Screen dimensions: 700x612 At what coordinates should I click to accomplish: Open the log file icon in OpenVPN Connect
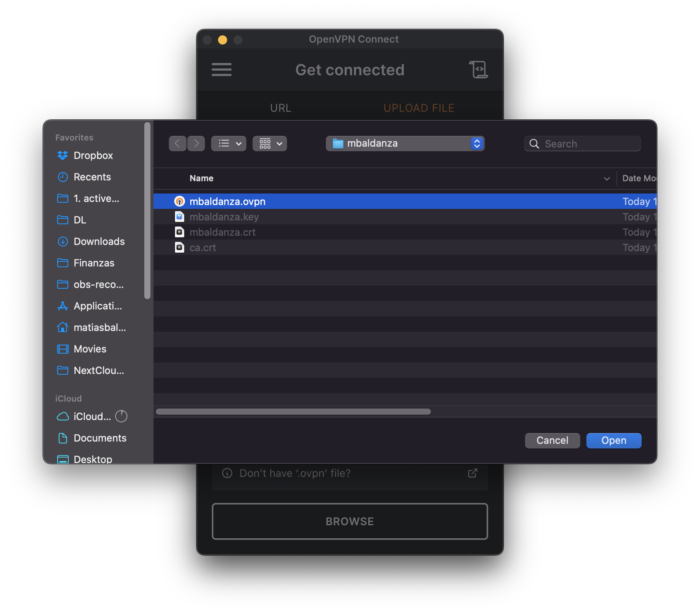(479, 69)
